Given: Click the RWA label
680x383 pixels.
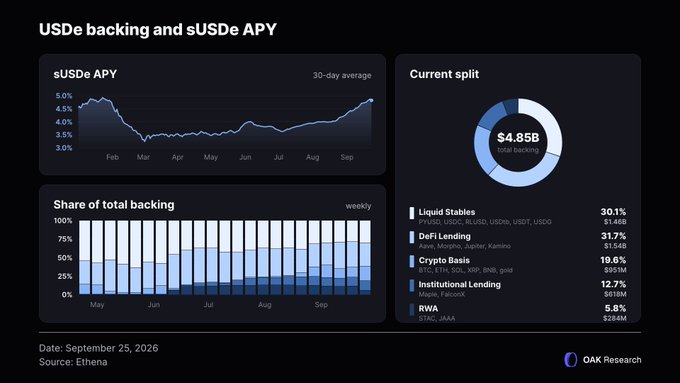Looking at the screenshot, I should point(428,308).
